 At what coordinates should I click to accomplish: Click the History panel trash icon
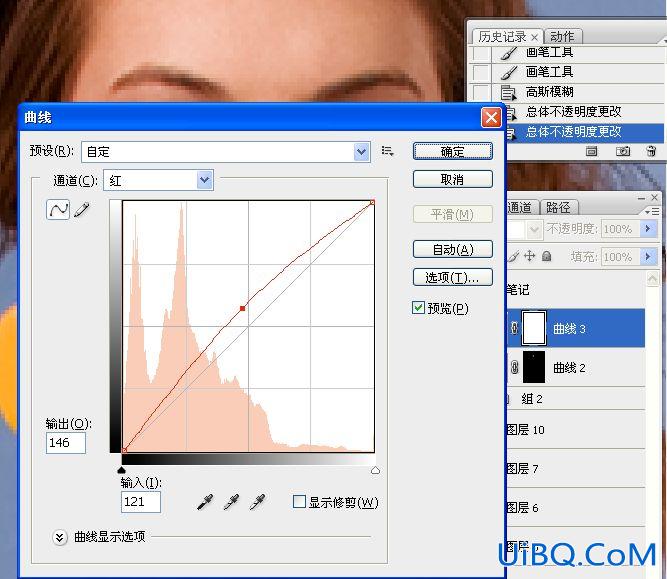point(651,151)
